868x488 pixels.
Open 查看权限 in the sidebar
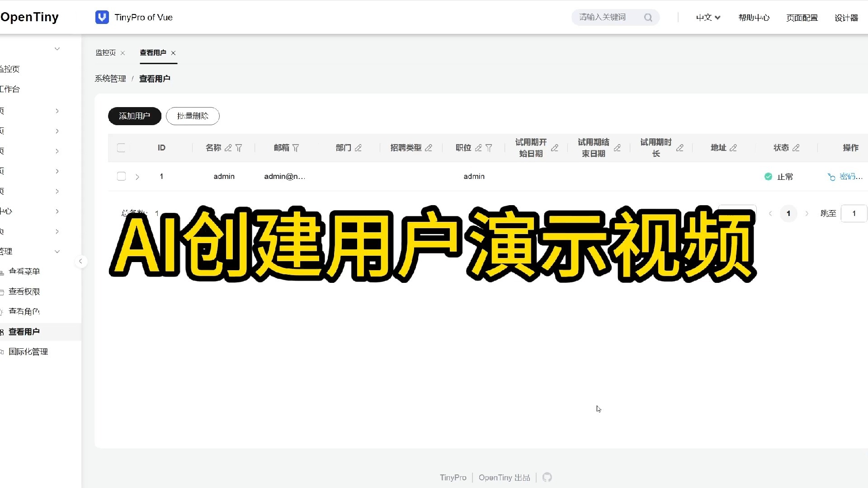[24, 291]
